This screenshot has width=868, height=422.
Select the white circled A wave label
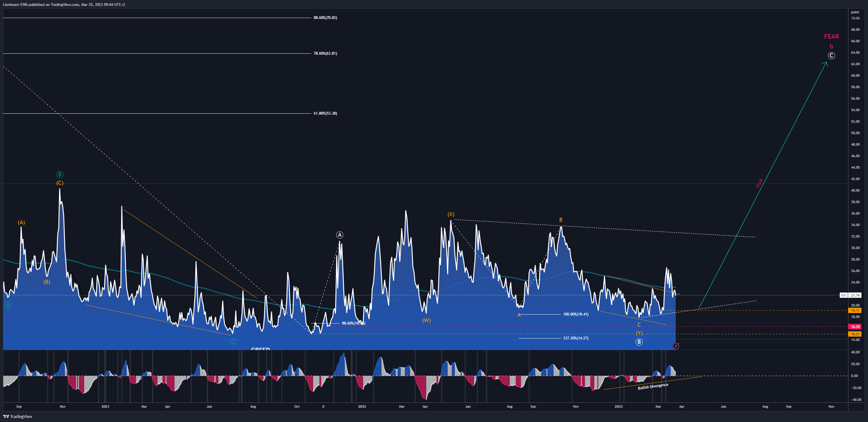340,235
